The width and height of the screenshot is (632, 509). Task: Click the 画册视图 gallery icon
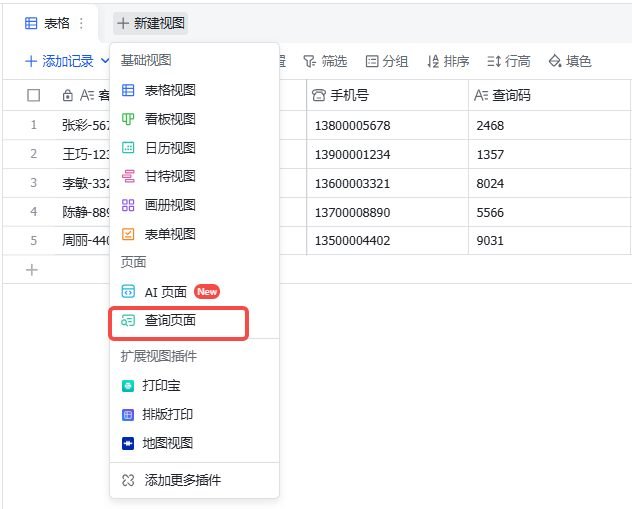(128, 205)
